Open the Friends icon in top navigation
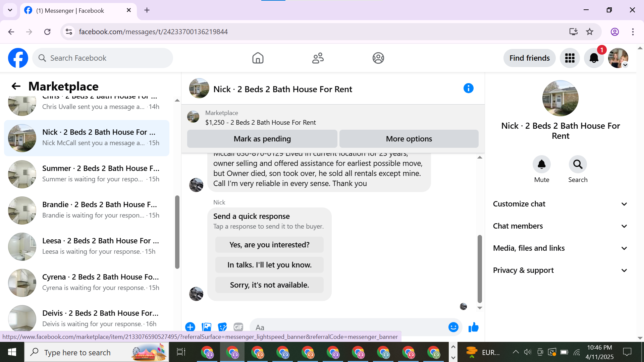This screenshot has height=362, width=644. pos(318,58)
